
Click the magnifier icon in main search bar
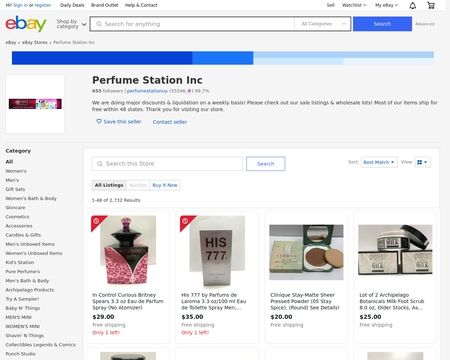[x=99, y=24]
